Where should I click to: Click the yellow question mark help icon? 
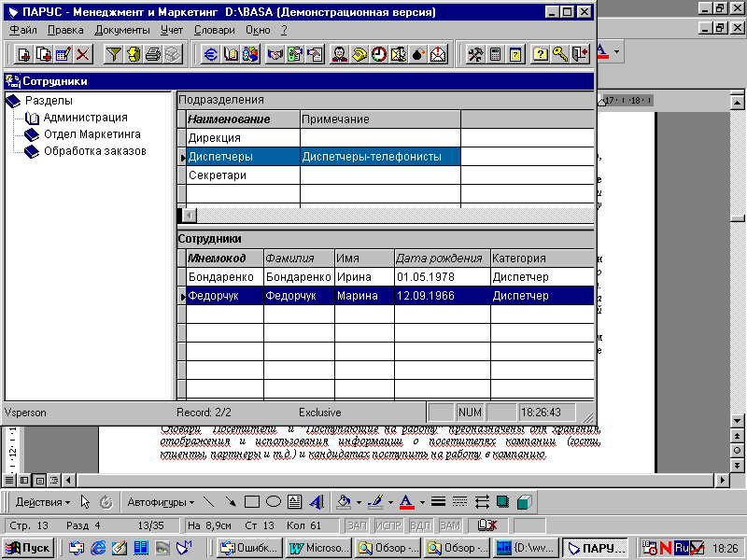pyautogui.click(x=541, y=54)
